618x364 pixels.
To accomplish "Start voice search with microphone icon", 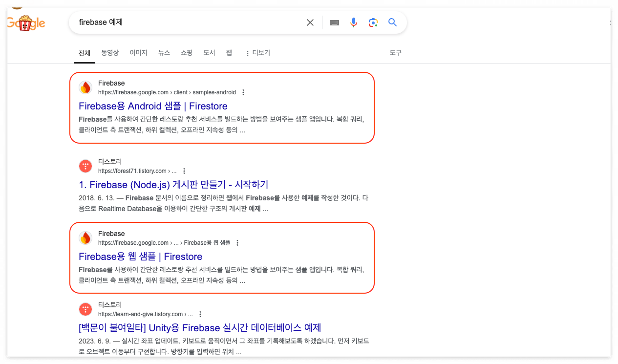I will click(354, 22).
